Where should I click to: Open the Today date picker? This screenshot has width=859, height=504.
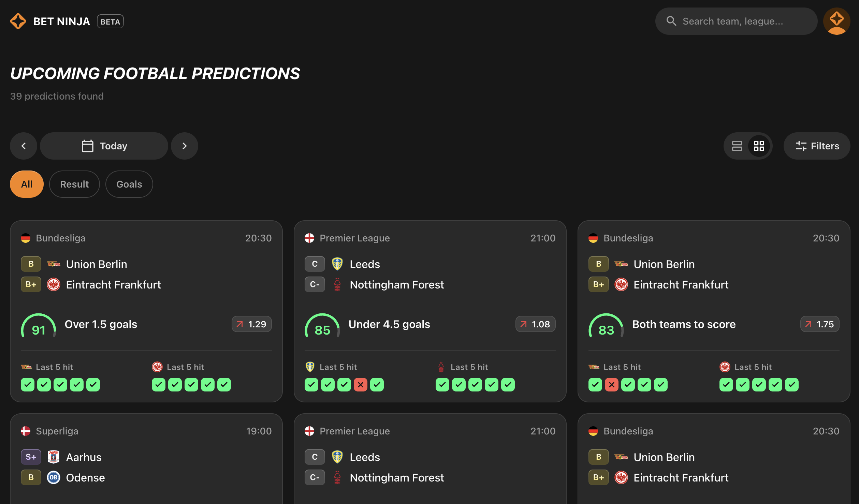(104, 146)
